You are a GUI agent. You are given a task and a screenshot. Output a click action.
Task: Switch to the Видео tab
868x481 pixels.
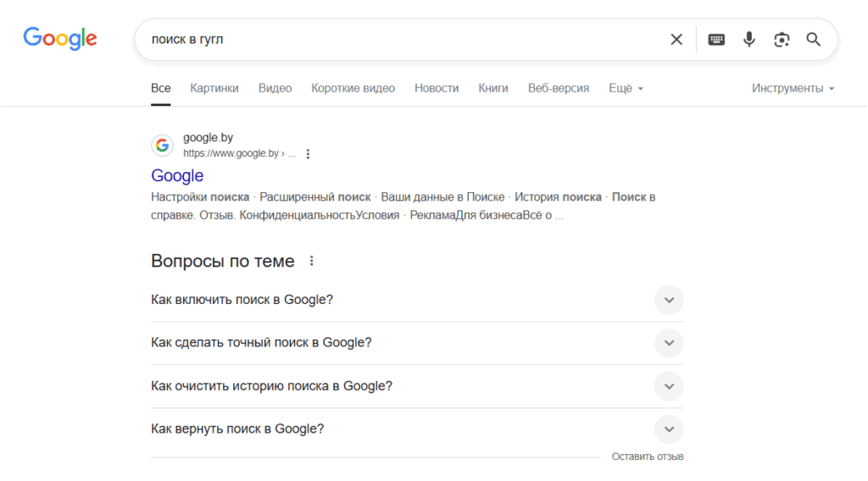click(275, 88)
